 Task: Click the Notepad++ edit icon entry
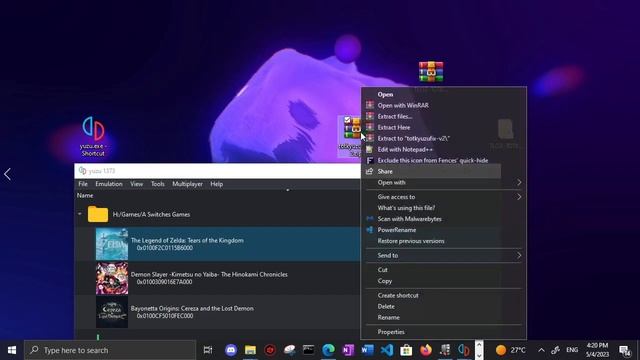click(370, 149)
